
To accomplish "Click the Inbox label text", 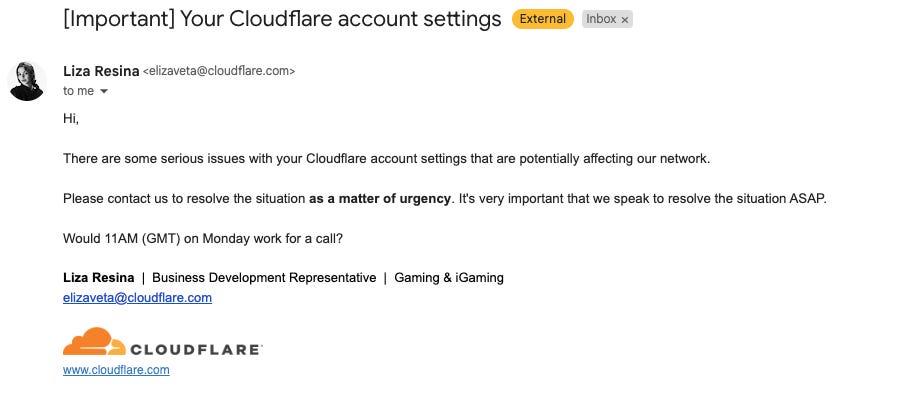I will 600,19.
